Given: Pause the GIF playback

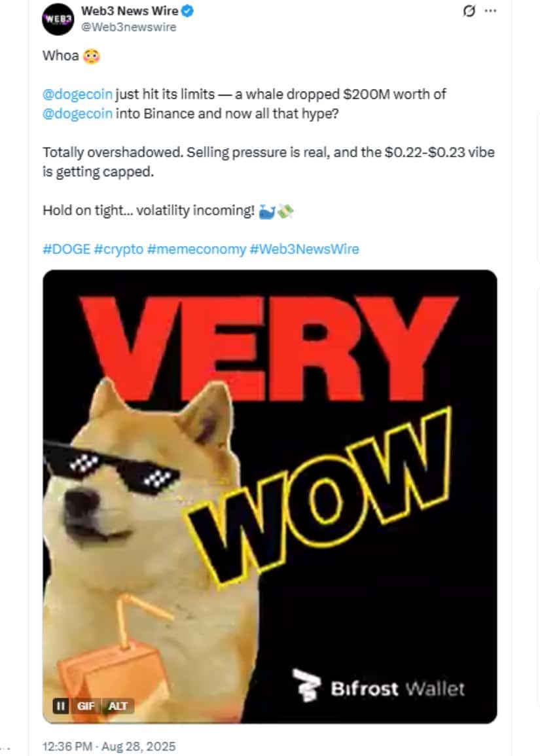Looking at the screenshot, I should click(x=61, y=706).
